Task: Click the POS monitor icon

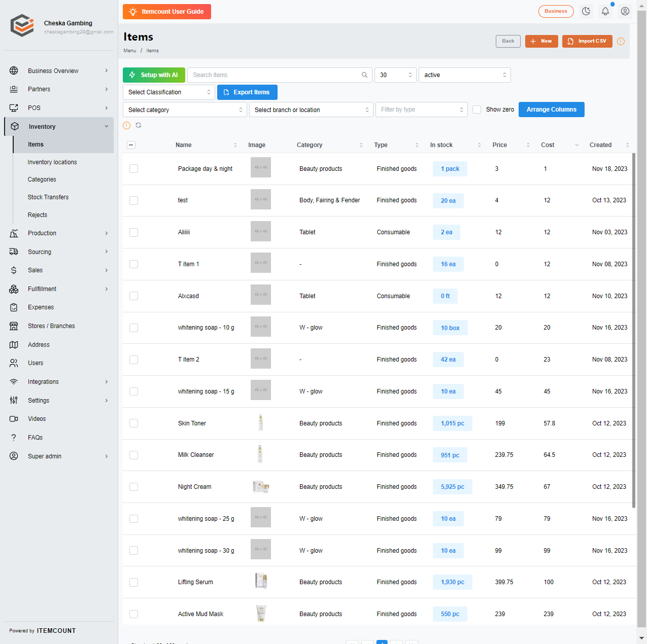Action: 14,108
